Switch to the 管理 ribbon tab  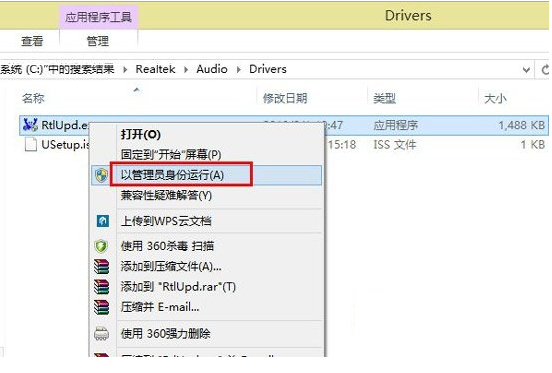click(98, 41)
